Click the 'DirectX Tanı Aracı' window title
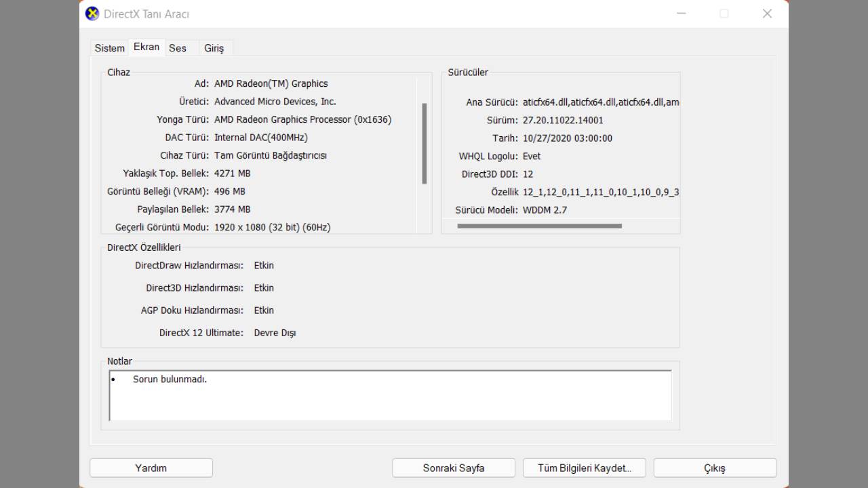This screenshot has height=488, width=868. click(x=145, y=14)
